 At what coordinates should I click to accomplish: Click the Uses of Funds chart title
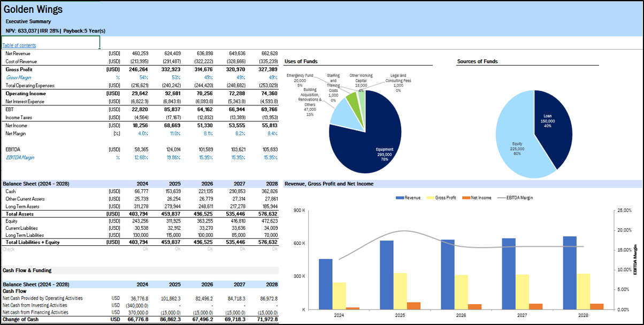point(302,61)
